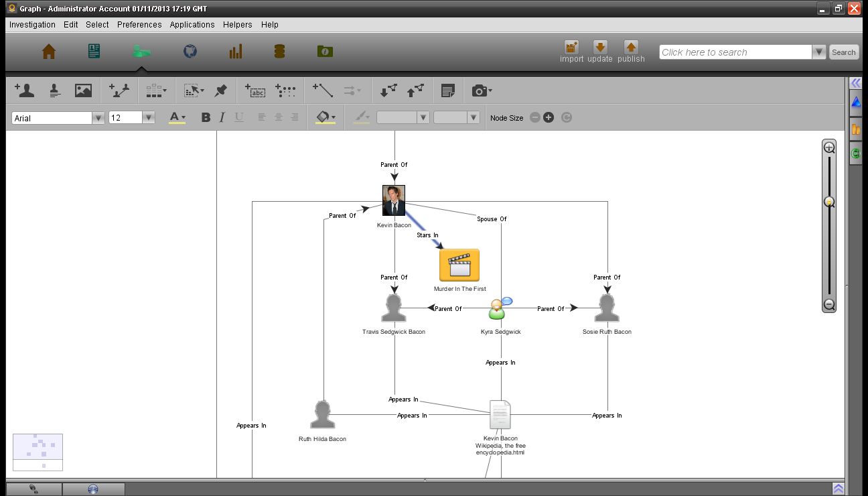
Task: Open the database stack icon
Action: pos(280,52)
